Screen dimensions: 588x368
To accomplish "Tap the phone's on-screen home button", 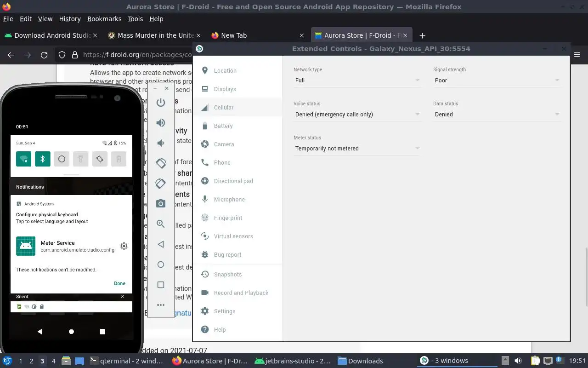I will coord(71,331).
